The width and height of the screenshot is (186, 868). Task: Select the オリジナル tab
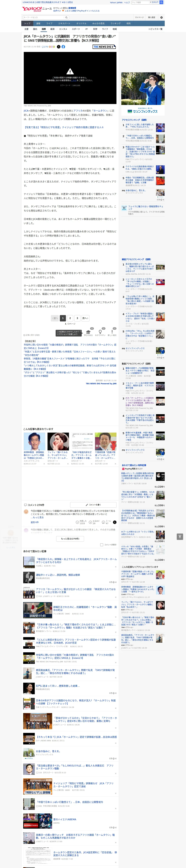(x=81, y=24)
